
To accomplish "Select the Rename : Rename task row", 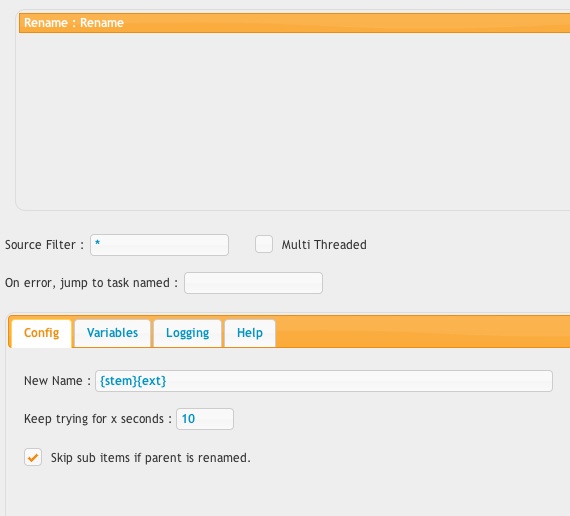I will coord(294,23).
